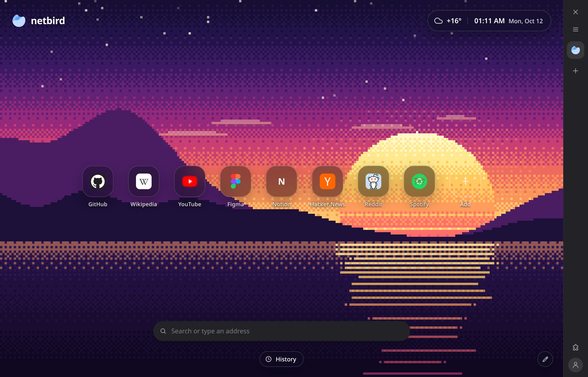Click the +16° temperature reading
588x377 pixels.
coord(454,21)
